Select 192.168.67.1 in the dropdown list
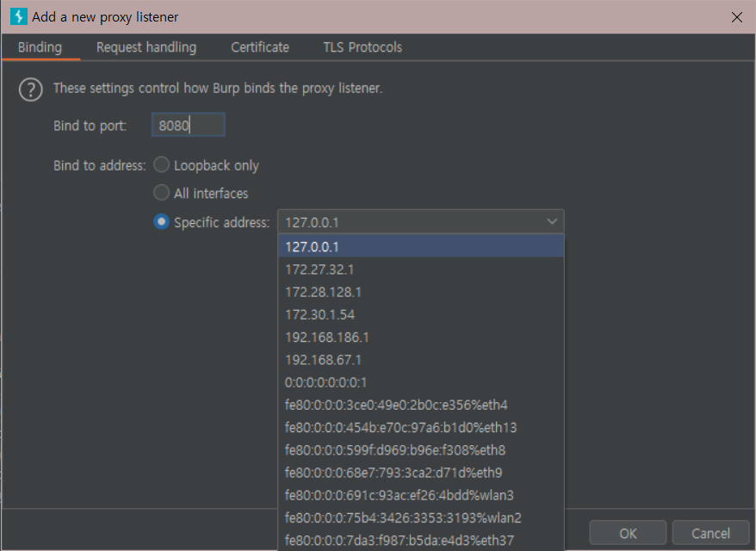Image resolution: width=756 pixels, height=551 pixels. [421, 360]
